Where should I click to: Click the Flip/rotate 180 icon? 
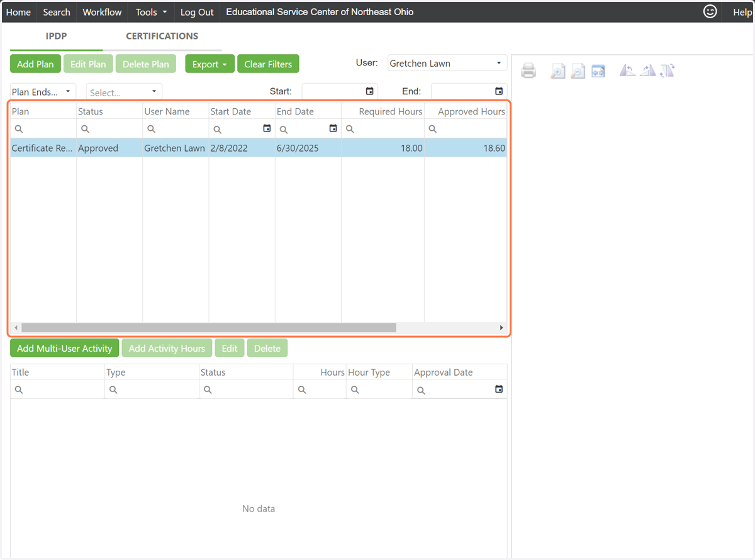pyautogui.click(x=668, y=70)
